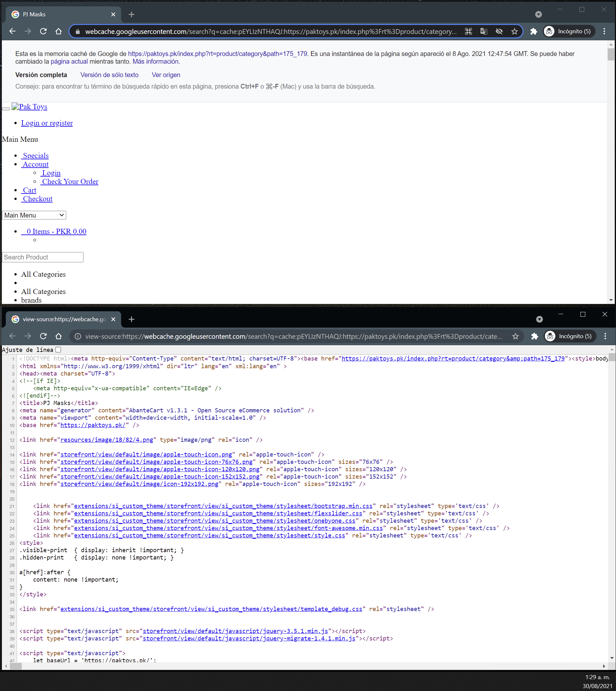
Task: Open tab search arrow in view-source window
Action: tap(540, 319)
